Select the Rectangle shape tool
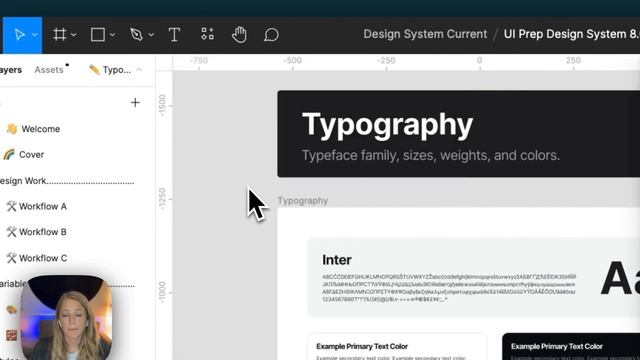The height and width of the screenshot is (360, 640). pyautogui.click(x=98, y=35)
